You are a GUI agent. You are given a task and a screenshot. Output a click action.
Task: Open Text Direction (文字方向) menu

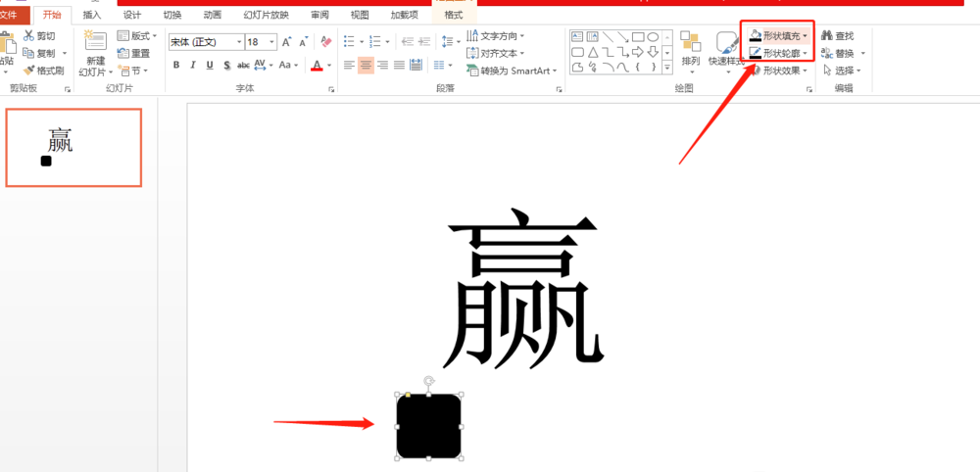pos(496,36)
